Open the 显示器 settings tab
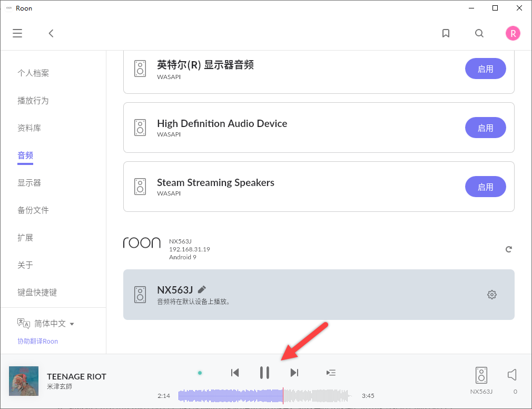532x409 pixels. click(29, 183)
